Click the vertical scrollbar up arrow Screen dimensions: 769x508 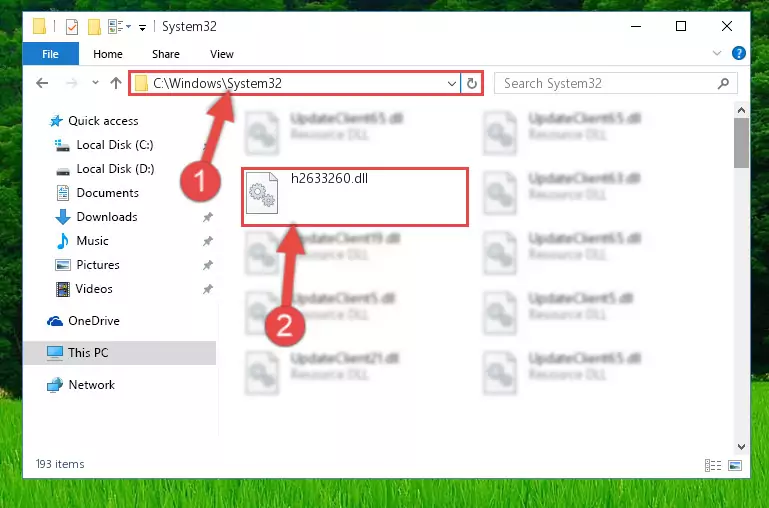pos(741,110)
